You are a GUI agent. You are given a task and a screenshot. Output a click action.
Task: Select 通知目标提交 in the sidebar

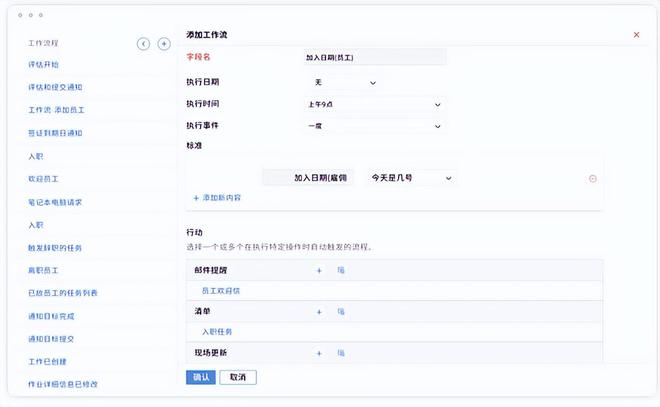pyautogui.click(x=51, y=339)
